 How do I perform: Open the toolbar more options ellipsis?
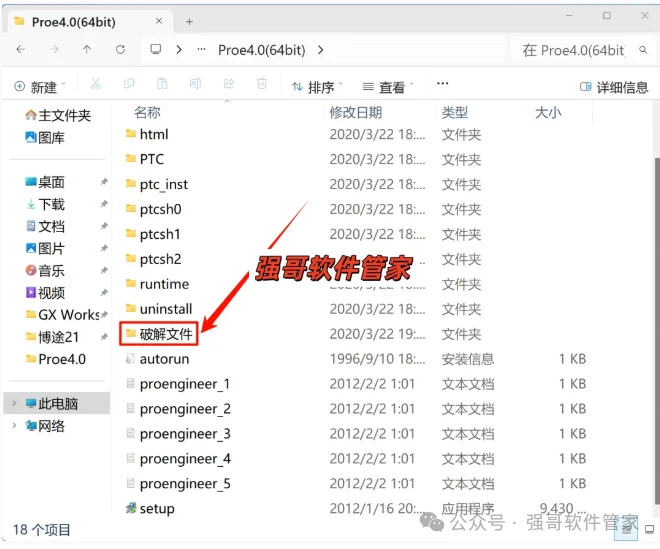click(442, 83)
